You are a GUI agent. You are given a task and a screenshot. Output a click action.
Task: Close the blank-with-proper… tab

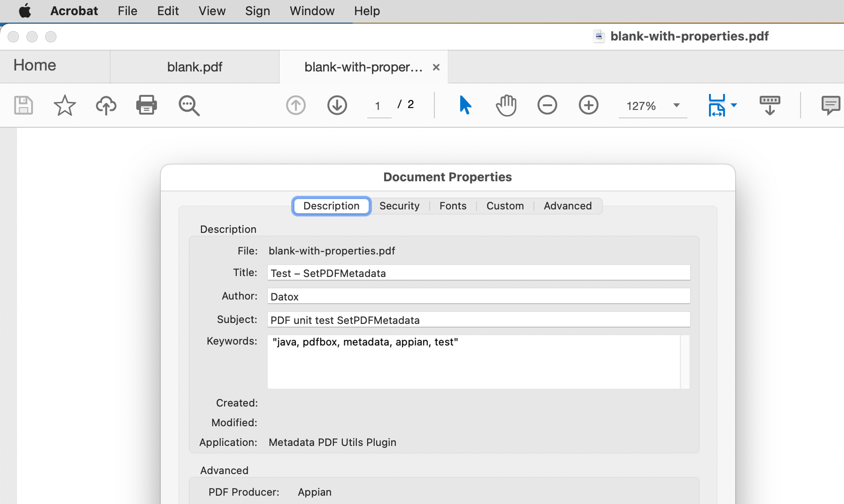(x=436, y=67)
